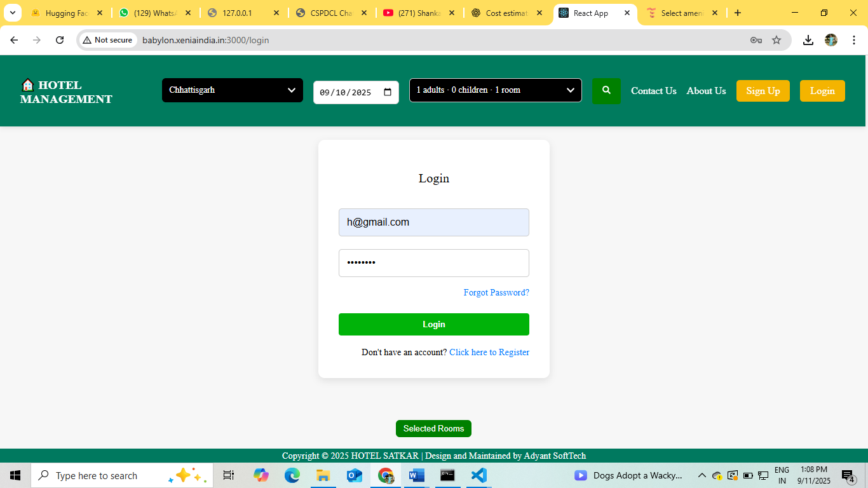
Task: Click the yellow Sign Up button
Action: click(x=763, y=91)
